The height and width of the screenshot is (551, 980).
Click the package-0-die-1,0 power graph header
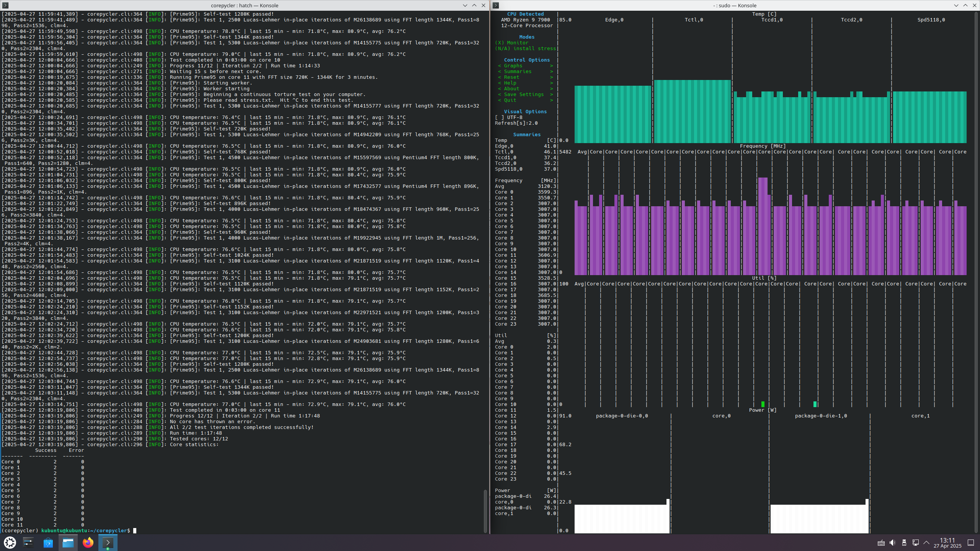point(821,416)
